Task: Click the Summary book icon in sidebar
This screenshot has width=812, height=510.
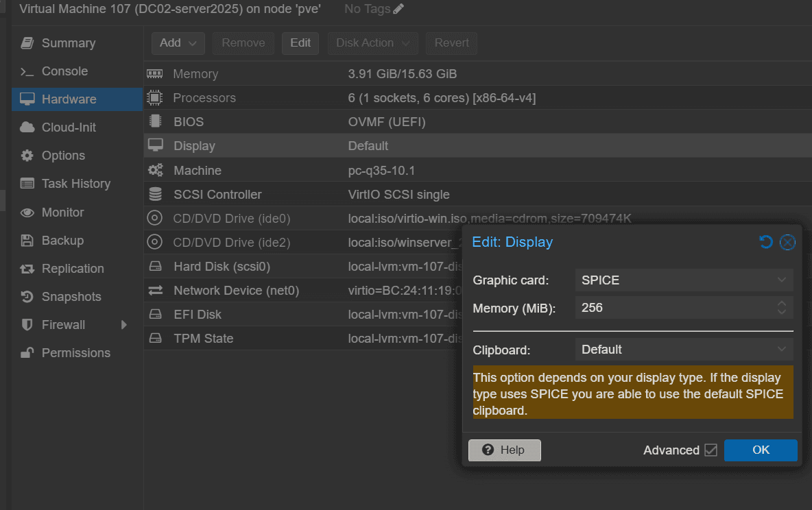Action: (27, 43)
